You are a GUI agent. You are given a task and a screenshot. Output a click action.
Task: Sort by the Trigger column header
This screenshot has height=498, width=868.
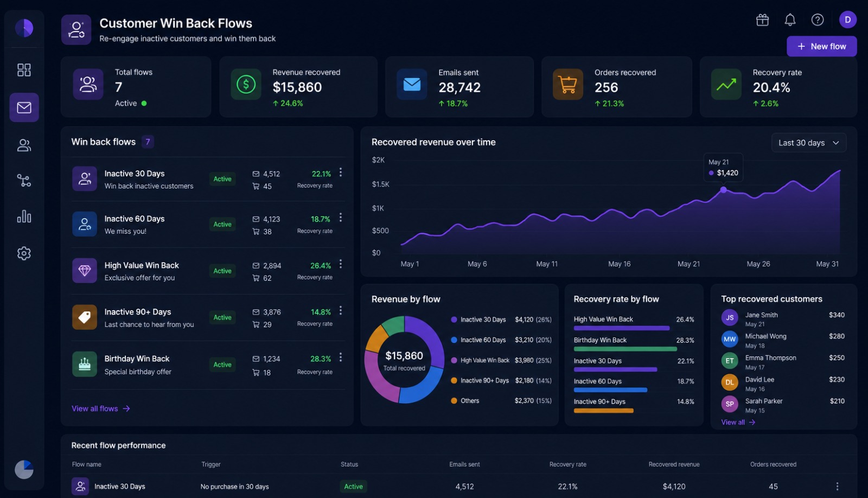(x=211, y=464)
